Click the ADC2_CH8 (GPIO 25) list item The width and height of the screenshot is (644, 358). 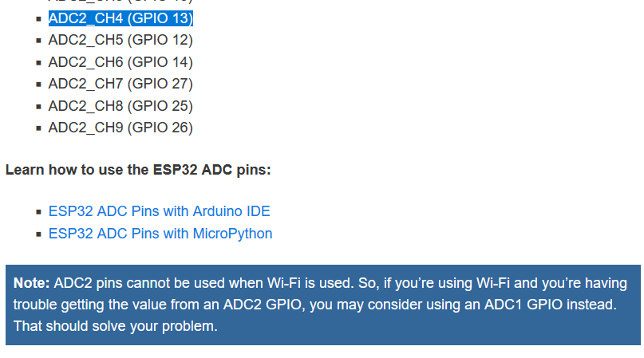(x=121, y=106)
